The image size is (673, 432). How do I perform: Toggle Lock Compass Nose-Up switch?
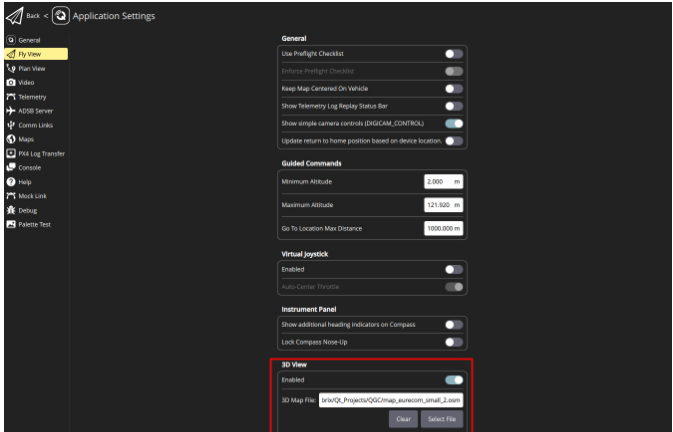[453, 342]
